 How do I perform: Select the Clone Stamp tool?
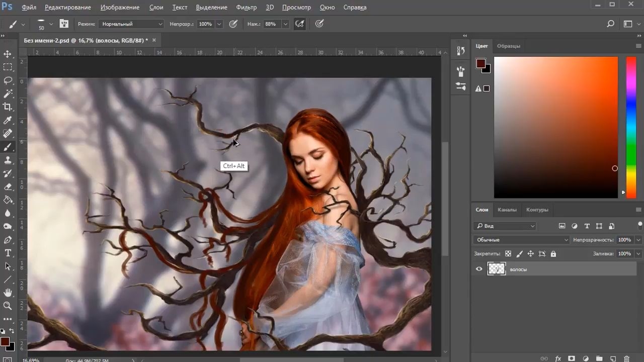(8, 160)
